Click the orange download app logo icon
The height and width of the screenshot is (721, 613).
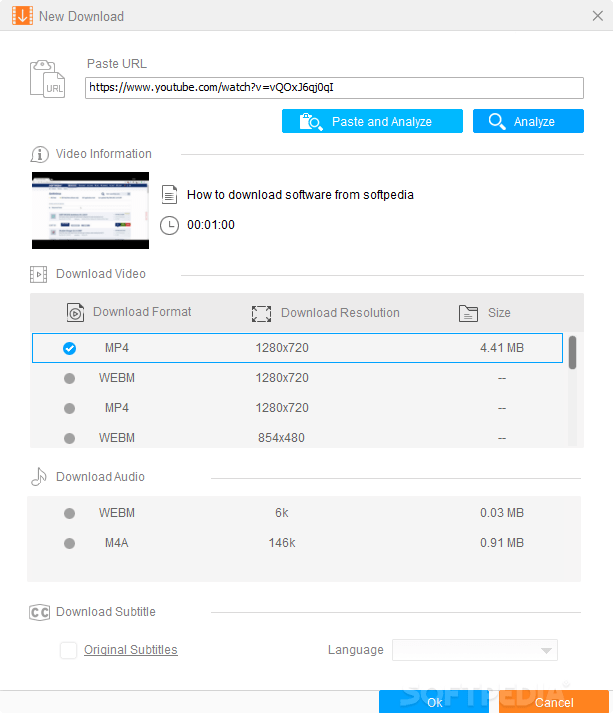tap(22, 16)
